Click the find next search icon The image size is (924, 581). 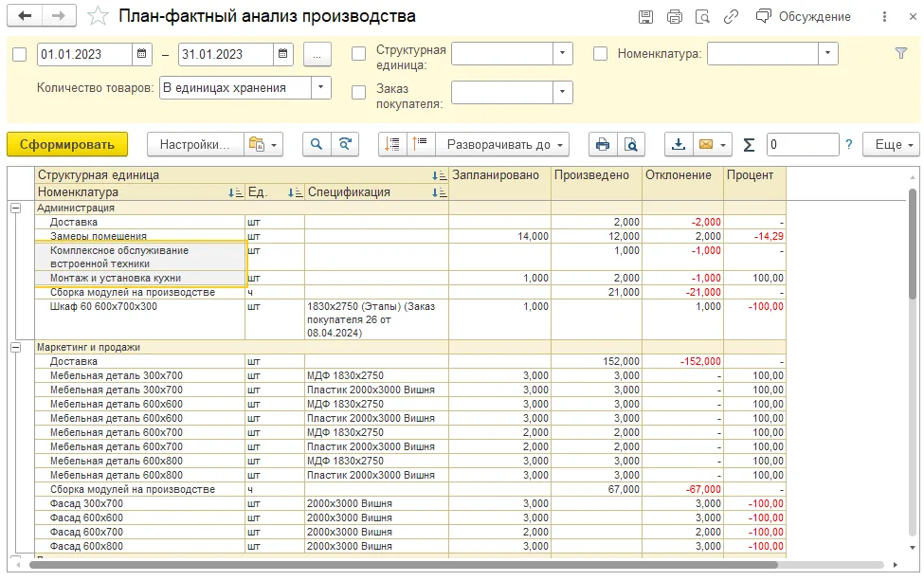(x=345, y=144)
